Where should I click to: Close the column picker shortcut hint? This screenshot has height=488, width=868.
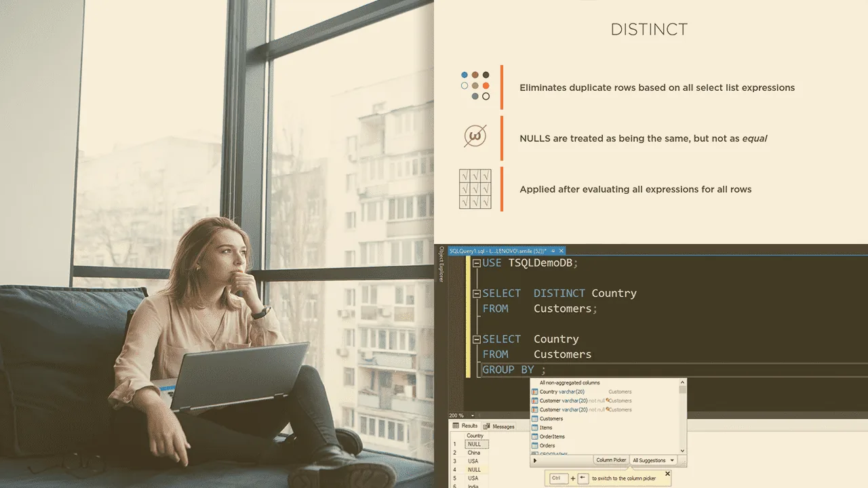667,474
